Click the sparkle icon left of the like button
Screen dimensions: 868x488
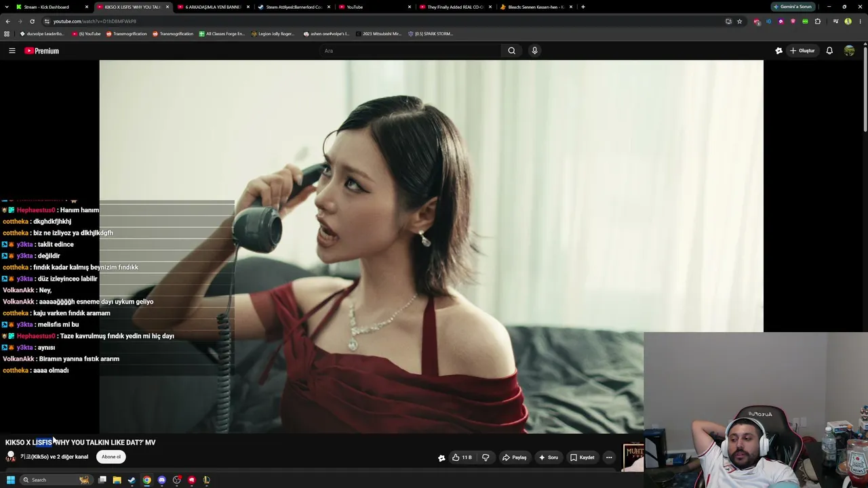pyautogui.click(x=441, y=458)
